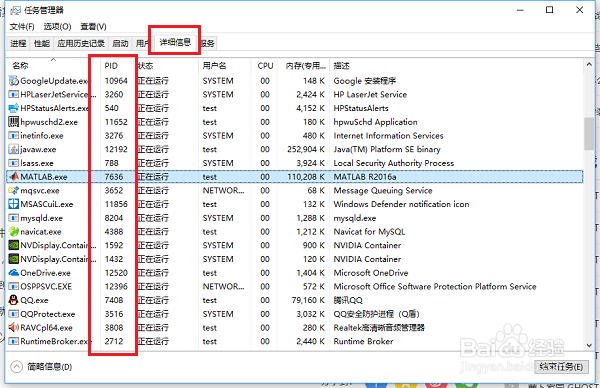Click the NVDisplay.Container icon with PID 1592

13,245
